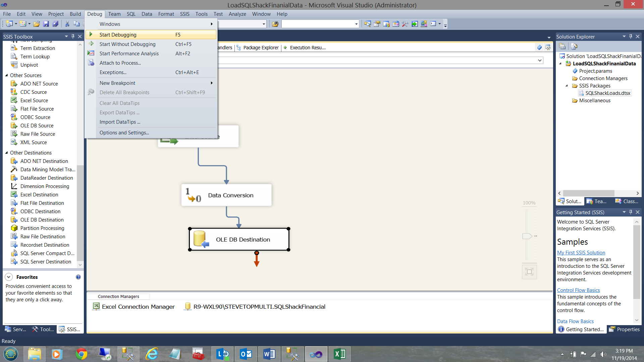This screenshot has width=644, height=362.
Task: Select the Excel Source toolbox item
Action: (34, 101)
